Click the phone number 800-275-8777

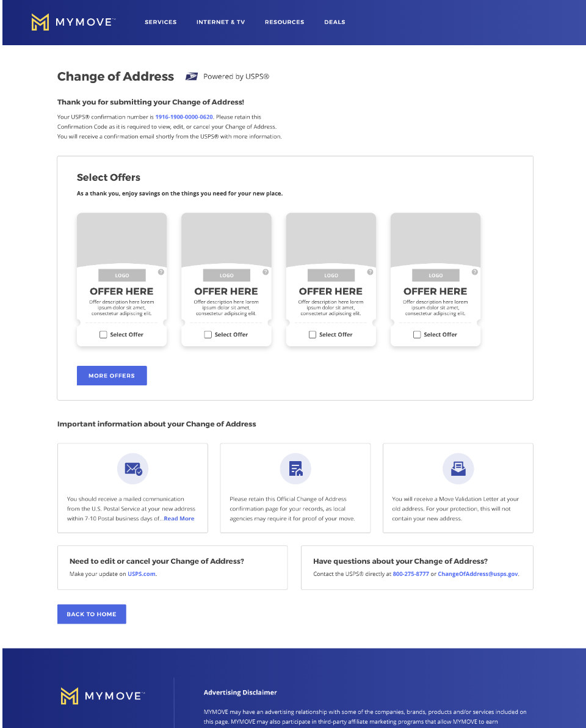pos(411,574)
